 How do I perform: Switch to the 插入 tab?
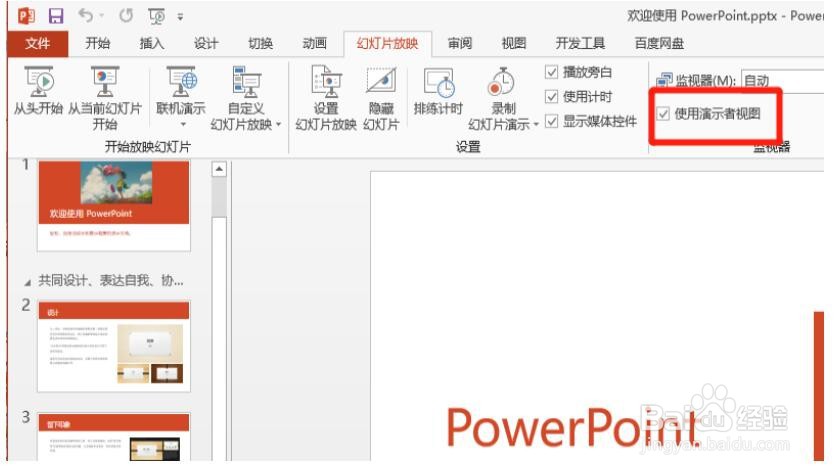pos(152,43)
